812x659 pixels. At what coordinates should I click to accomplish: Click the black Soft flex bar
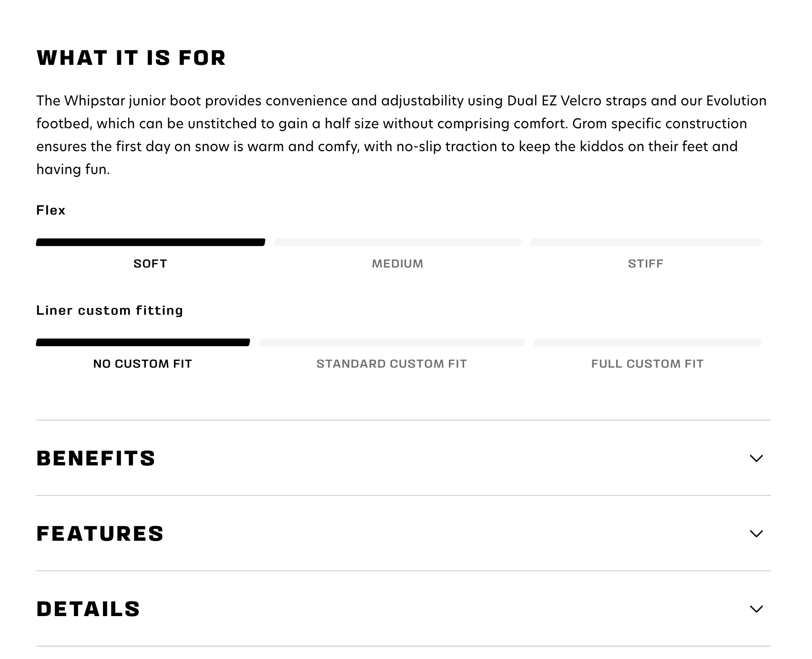tap(151, 242)
